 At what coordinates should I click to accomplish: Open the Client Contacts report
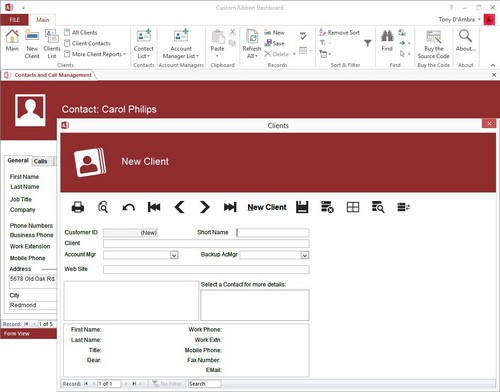pyautogui.click(x=87, y=43)
